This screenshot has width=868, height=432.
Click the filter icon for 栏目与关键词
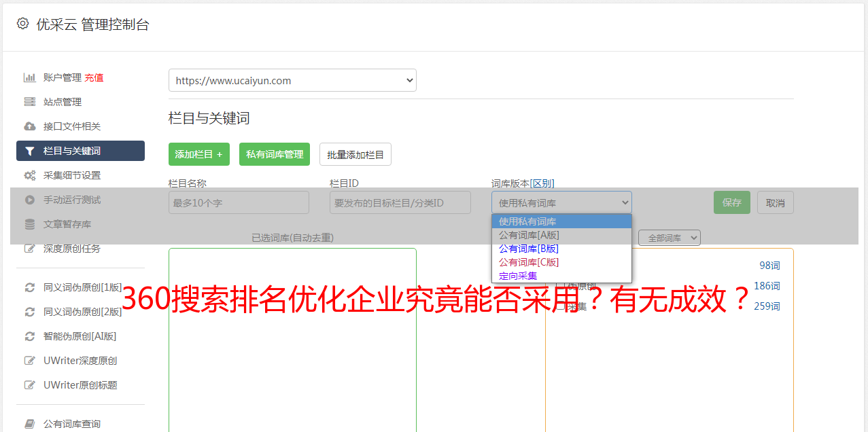[29, 151]
